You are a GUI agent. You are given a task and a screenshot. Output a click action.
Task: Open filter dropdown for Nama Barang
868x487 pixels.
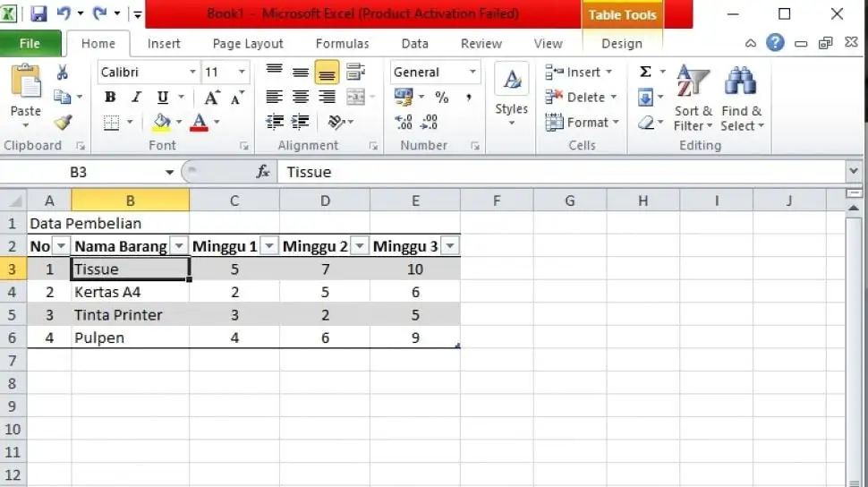click(179, 245)
